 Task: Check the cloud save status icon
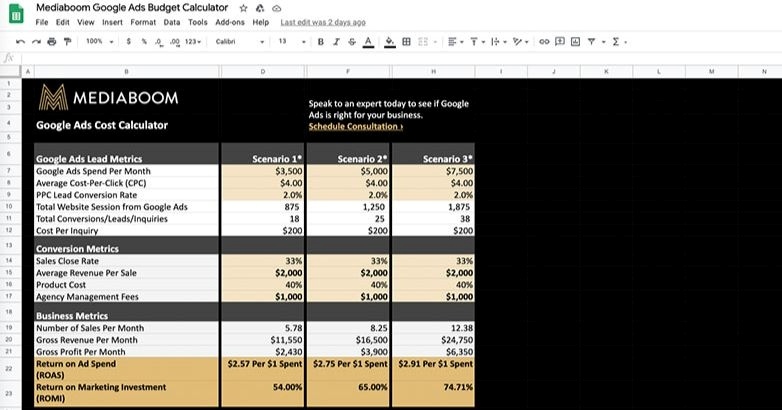(x=276, y=8)
